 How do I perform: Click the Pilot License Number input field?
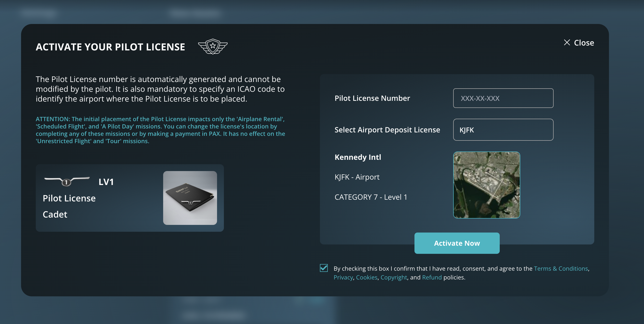click(503, 98)
